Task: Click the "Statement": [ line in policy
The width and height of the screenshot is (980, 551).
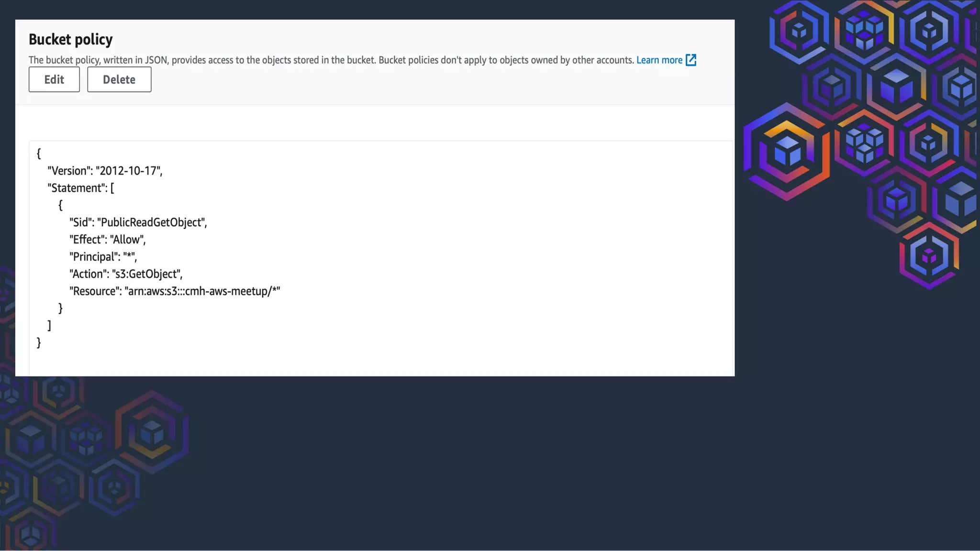Action: pyautogui.click(x=80, y=188)
